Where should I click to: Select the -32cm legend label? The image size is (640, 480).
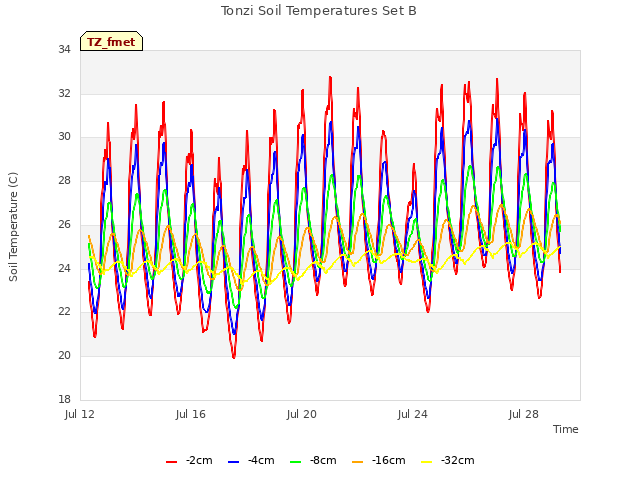pyautogui.click(x=458, y=460)
